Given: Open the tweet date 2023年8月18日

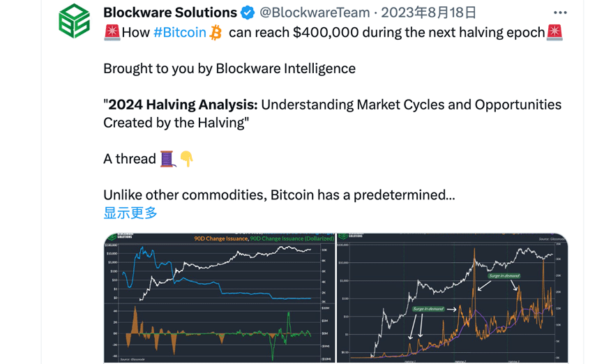Looking at the screenshot, I should pyautogui.click(x=429, y=13).
